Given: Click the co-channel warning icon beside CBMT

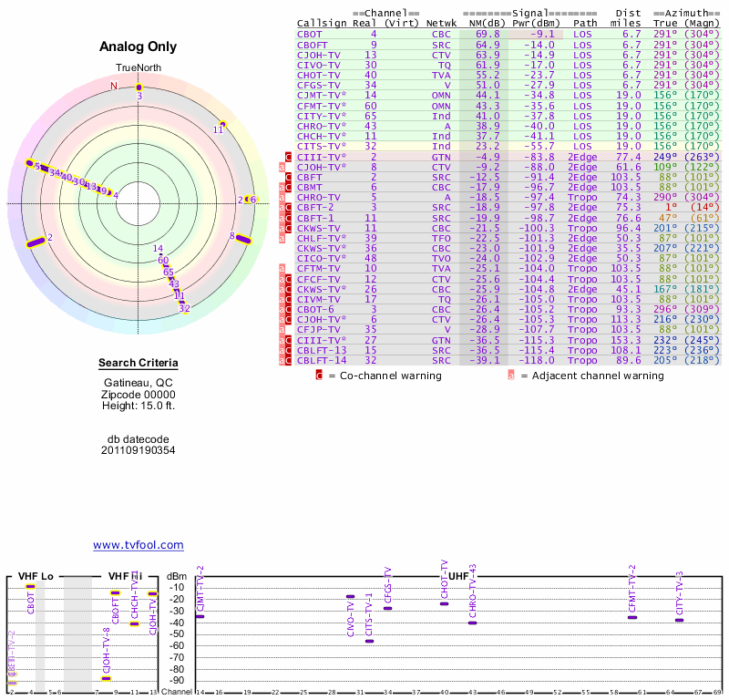Looking at the screenshot, I should point(289,188).
